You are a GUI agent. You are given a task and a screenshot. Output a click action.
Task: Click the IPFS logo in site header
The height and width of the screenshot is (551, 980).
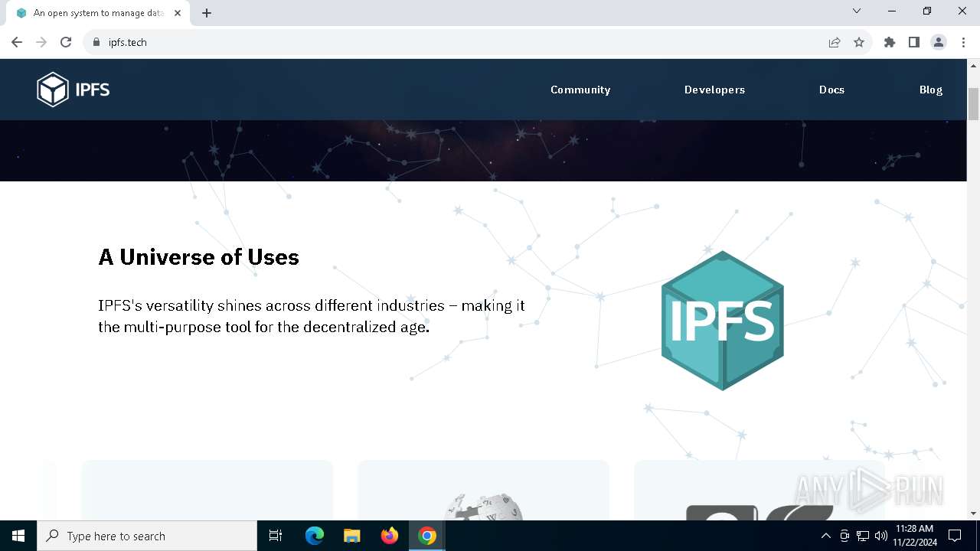pyautogui.click(x=73, y=90)
